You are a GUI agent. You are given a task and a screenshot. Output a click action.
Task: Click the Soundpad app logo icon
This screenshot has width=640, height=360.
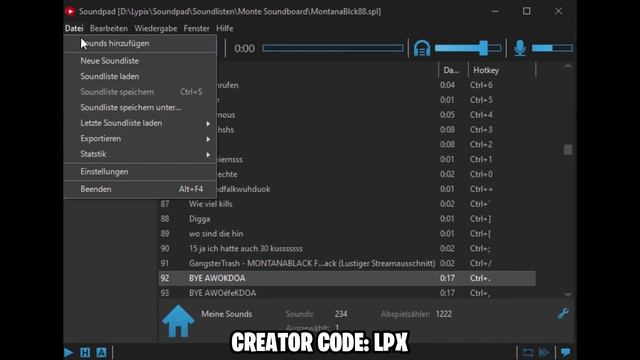(x=70, y=11)
